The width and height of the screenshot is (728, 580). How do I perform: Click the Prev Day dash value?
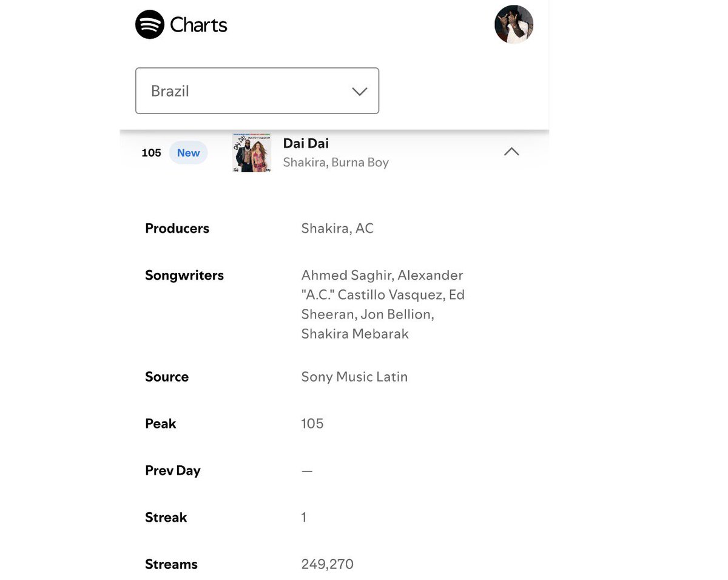(x=307, y=471)
